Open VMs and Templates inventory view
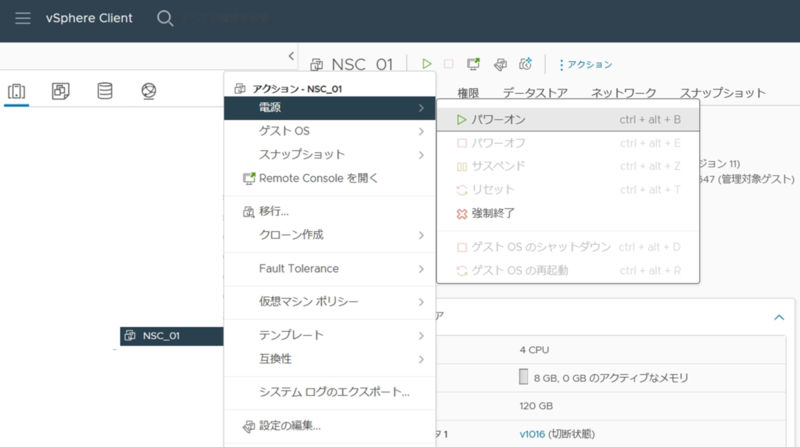The height and width of the screenshot is (447, 800). 61,91
